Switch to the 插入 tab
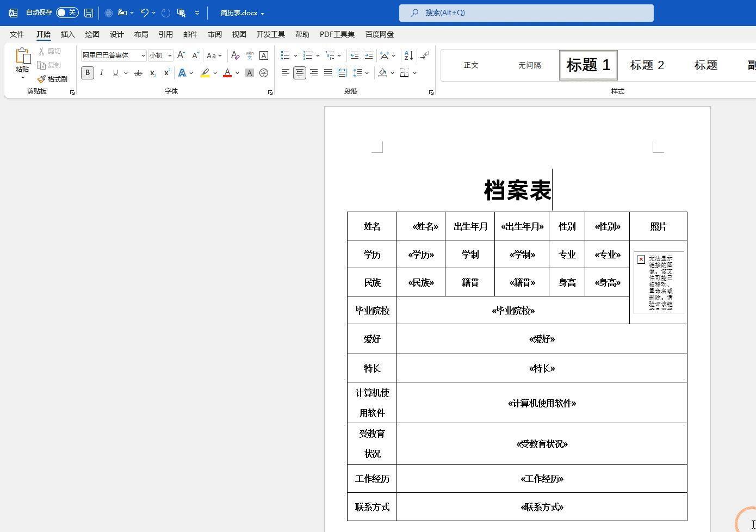Image resolution: width=756 pixels, height=532 pixels. [67, 34]
